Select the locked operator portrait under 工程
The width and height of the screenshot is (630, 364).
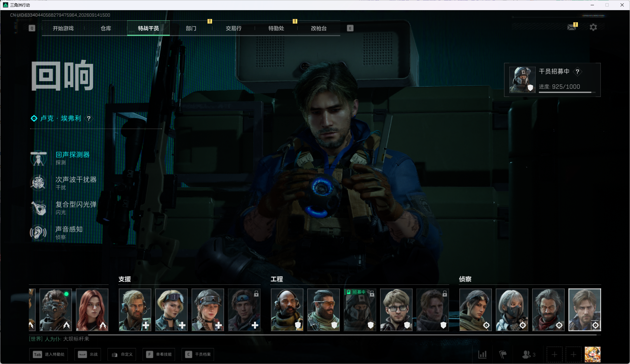tap(433, 310)
